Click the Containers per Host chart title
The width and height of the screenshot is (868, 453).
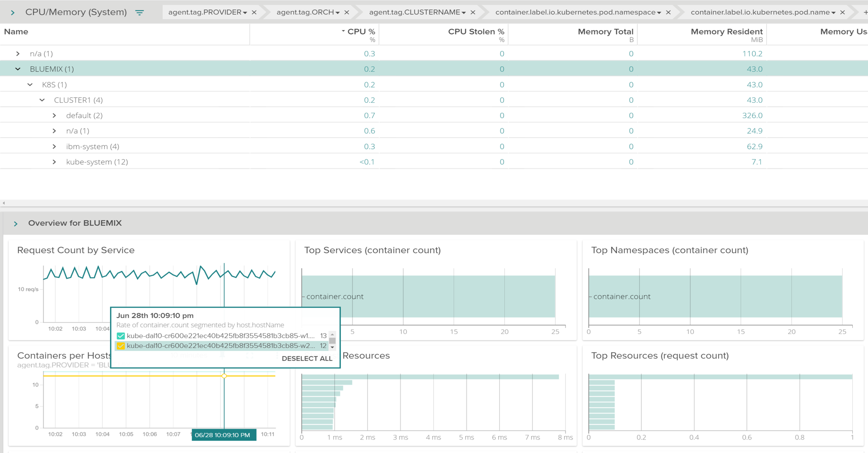[64, 355]
